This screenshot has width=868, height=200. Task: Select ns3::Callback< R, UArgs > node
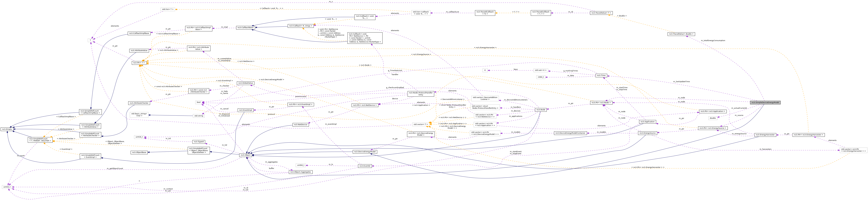(x=301, y=26)
